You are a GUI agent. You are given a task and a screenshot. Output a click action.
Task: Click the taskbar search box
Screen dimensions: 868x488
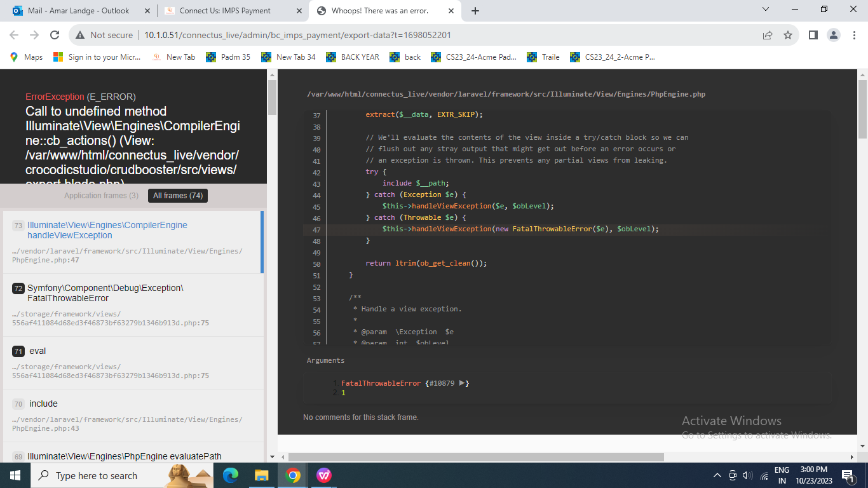121,475
